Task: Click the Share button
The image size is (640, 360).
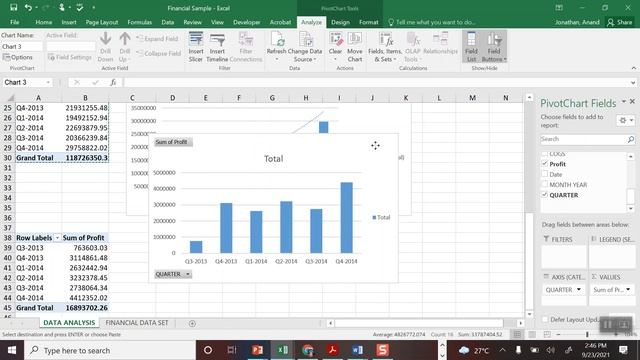Action: coord(619,22)
